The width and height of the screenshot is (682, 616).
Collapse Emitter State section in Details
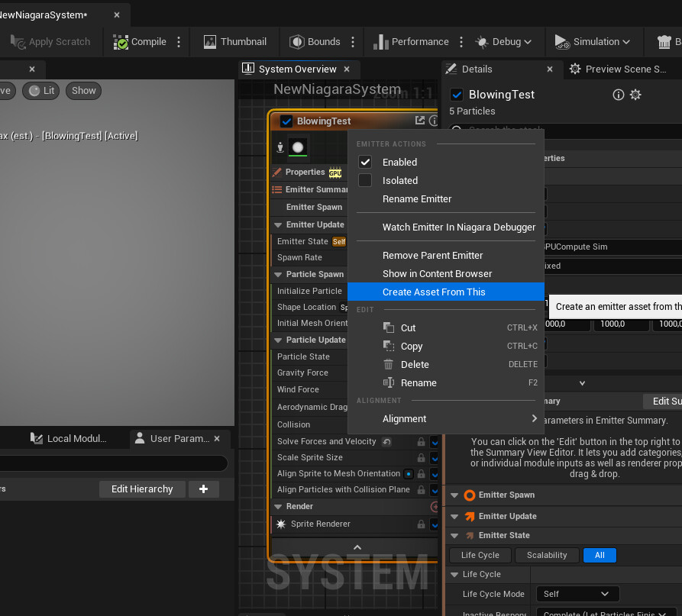[x=454, y=536]
